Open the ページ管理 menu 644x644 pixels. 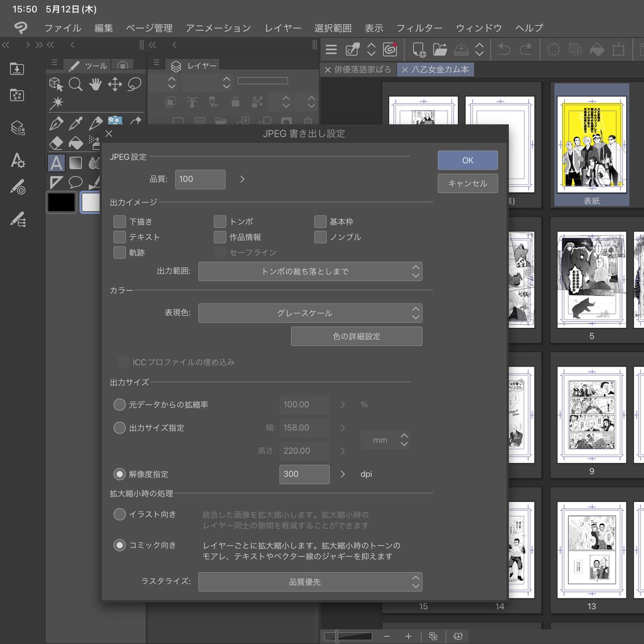[149, 28]
